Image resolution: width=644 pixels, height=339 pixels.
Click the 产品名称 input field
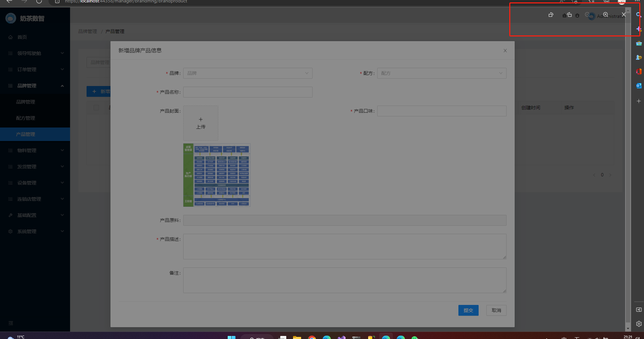coord(248,92)
